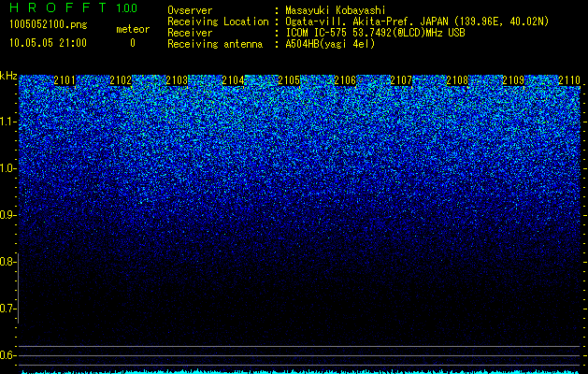Click time marker 2106
The image size is (588, 374).
pyautogui.click(x=345, y=80)
